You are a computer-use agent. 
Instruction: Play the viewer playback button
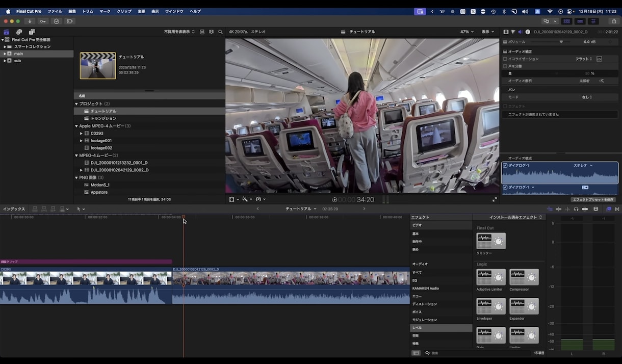tap(334, 200)
